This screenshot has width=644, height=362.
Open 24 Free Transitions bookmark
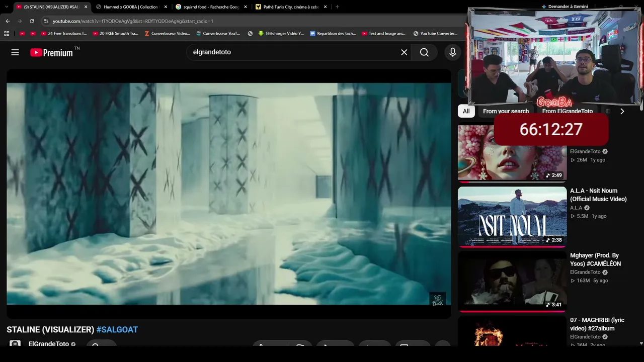pos(63,34)
